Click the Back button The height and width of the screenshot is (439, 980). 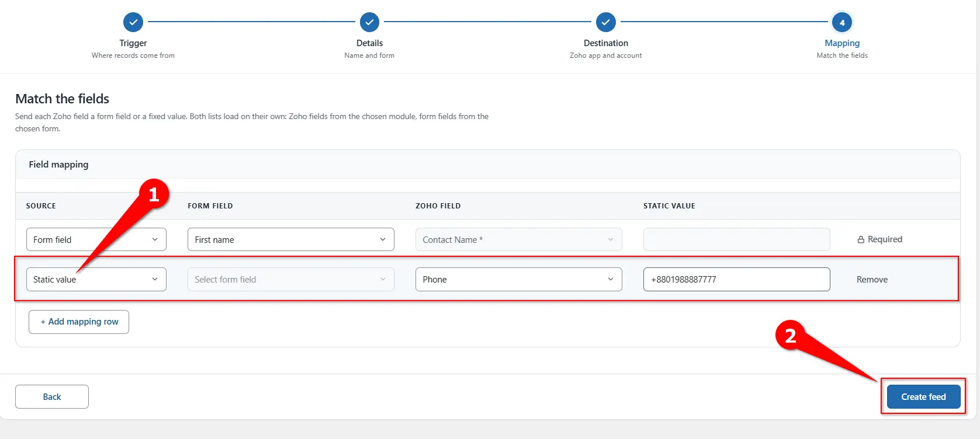[52, 396]
